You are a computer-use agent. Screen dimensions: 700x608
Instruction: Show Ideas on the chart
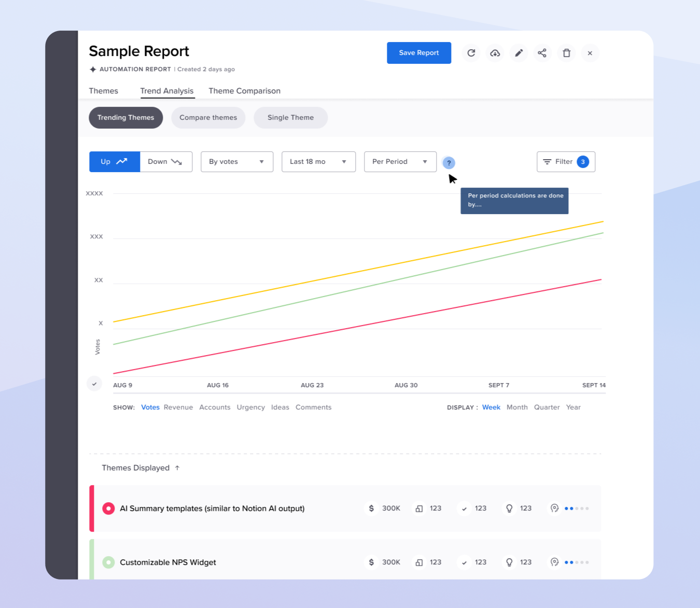click(280, 407)
